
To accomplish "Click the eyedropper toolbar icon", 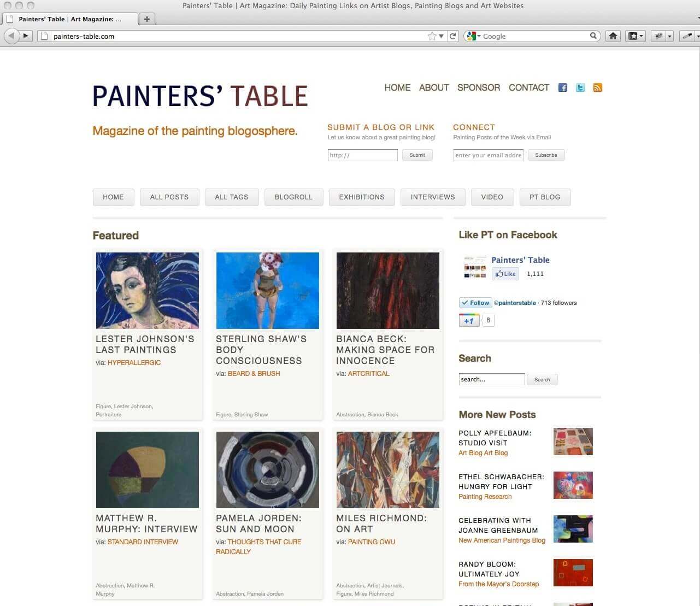I will coord(688,36).
